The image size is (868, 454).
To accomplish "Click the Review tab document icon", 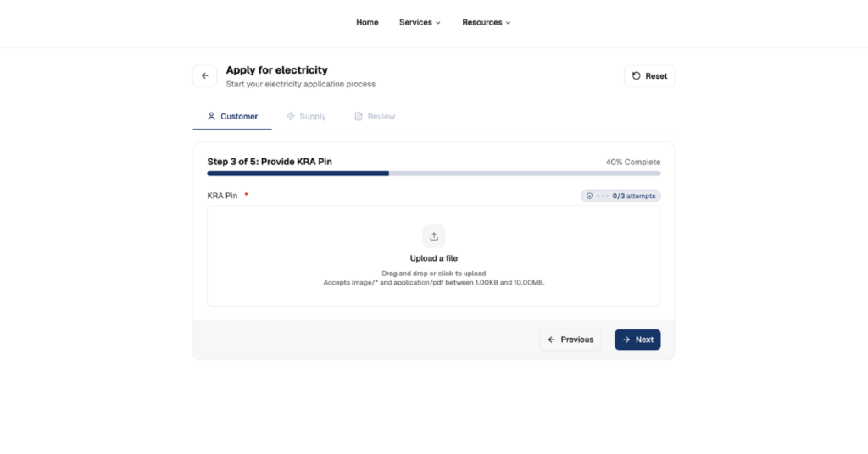I will [359, 116].
